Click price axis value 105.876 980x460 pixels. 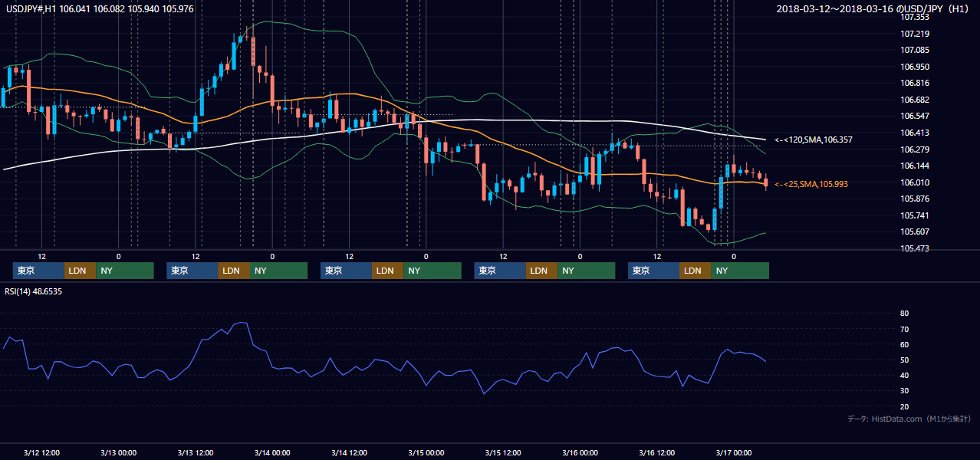tap(915, 199)
